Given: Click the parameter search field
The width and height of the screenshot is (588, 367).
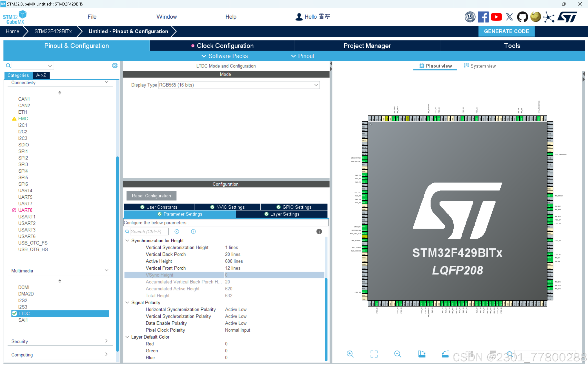Looking at the screenshot, I should (x=149, y=232).
